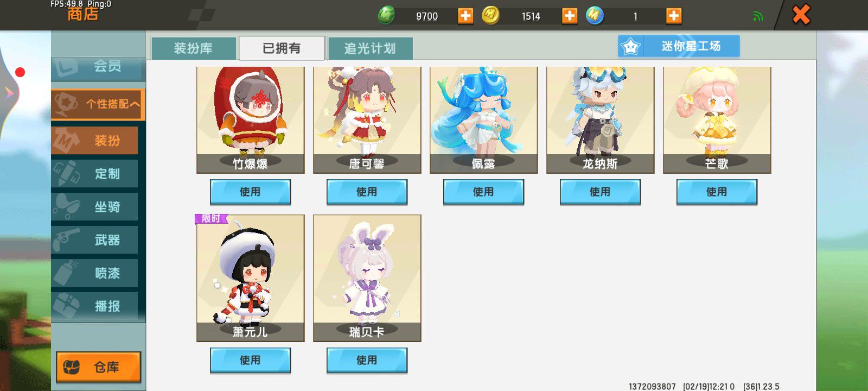Select the 佩露 character thumbnail
The width and height of the screenshot is (868, 391).
click(x=484, y=119)
